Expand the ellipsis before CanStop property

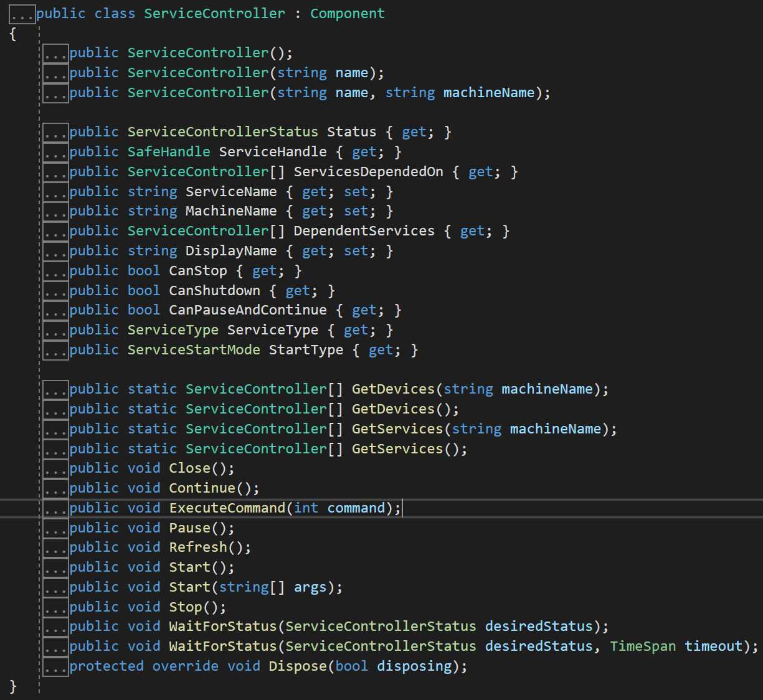[56, 272]
